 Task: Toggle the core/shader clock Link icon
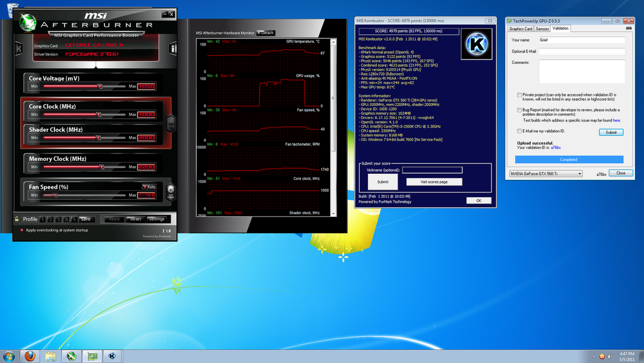click(171, 122)
